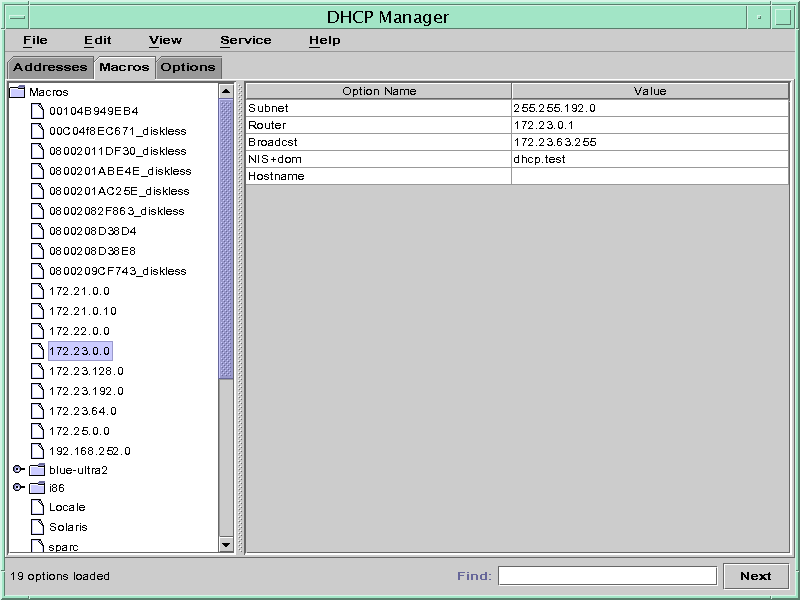
Task: Click the Locale macro document icon
Action: click(x=38, y=507)
